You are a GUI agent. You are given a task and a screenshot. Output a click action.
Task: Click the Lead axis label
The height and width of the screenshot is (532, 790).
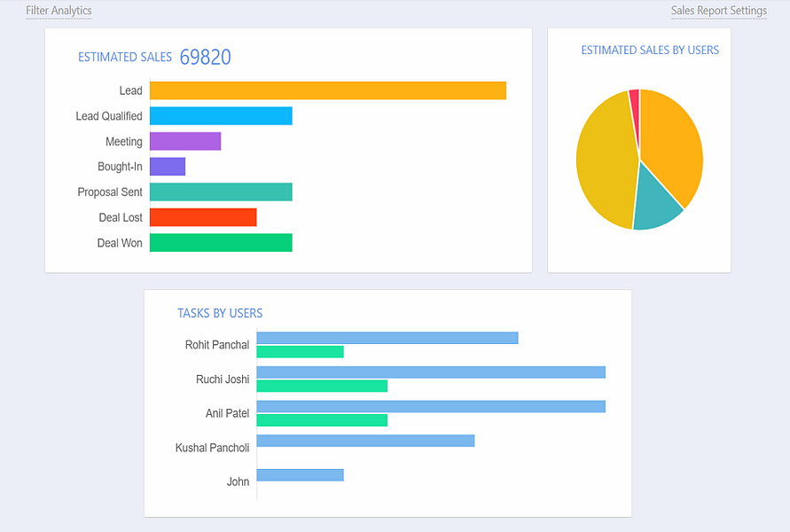pyautogui.click(x=131, y=90)
